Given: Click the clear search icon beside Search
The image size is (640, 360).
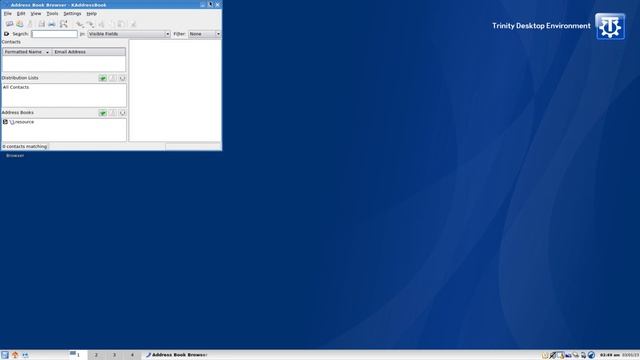Looking at the screenshot, I should point(6,34).
